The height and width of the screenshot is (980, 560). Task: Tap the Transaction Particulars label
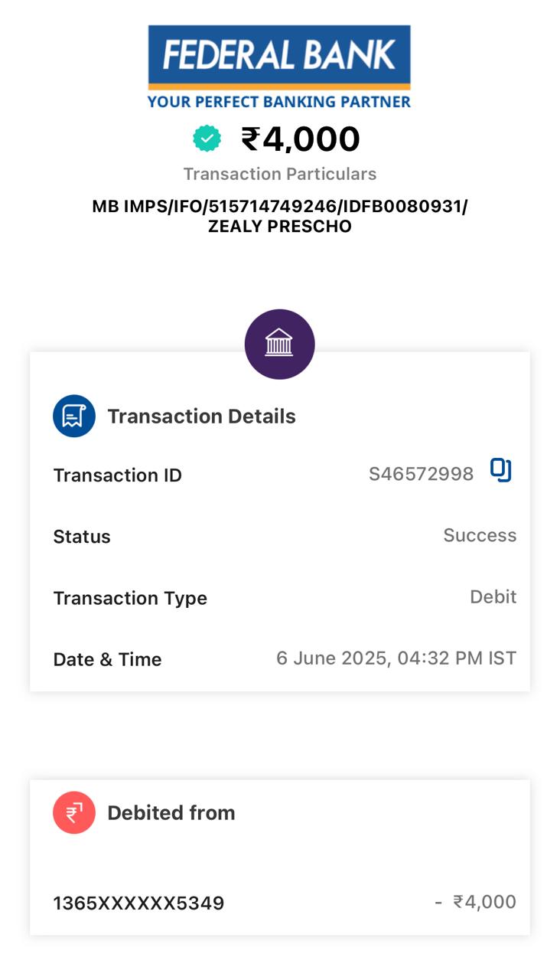pyautogui.click(x=280, y=175)
